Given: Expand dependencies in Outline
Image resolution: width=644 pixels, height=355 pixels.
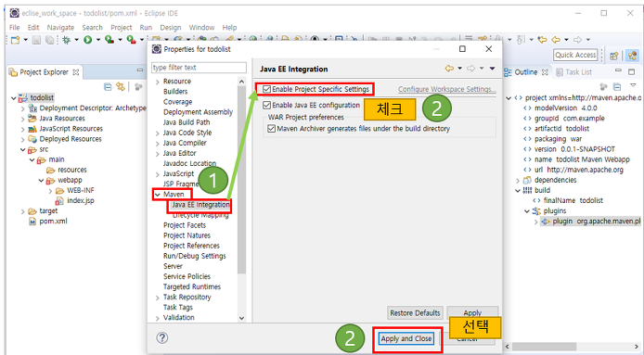Looking at the screenshot, I should click(x=519, y=181).
